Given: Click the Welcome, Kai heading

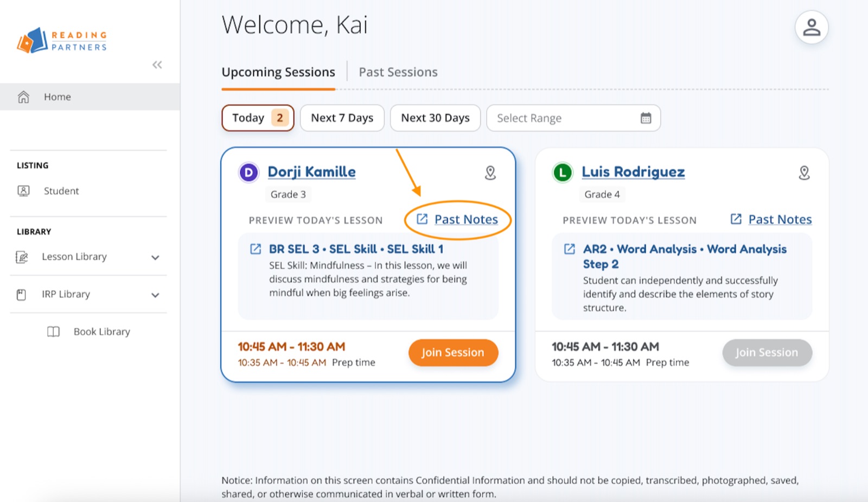Looking at the screenshot, I should coord(295,25).
